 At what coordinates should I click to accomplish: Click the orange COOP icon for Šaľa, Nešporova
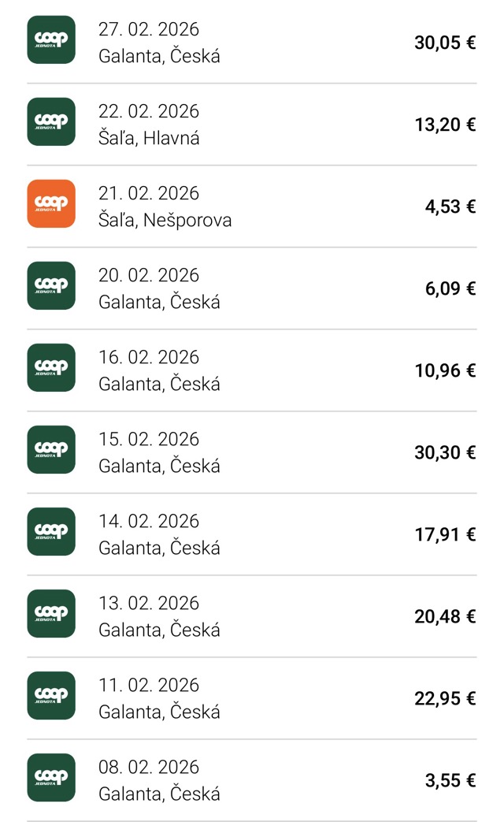click(x=51, y=204)
